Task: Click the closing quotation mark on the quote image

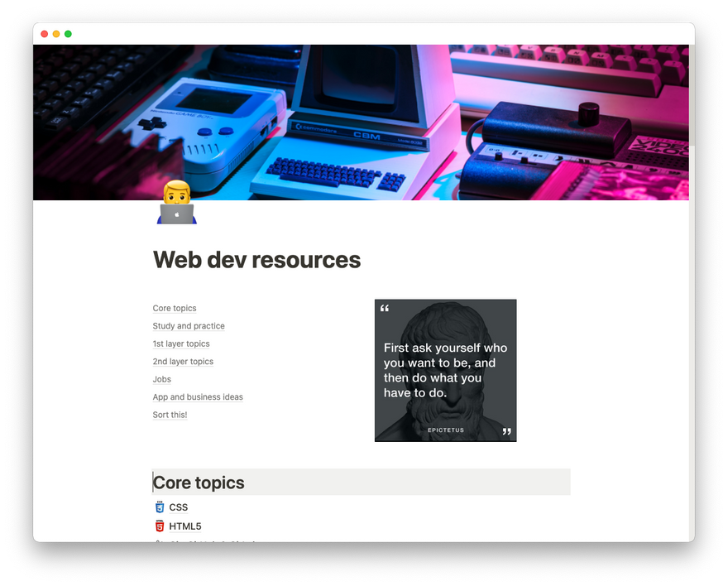Action: coord(506,431)
